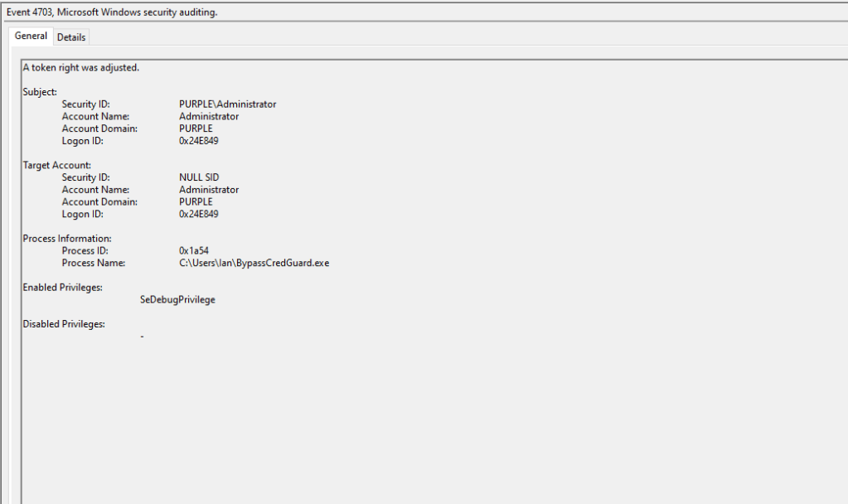Switch to the Details tab

pyautogui.click(x=71, y=37)
